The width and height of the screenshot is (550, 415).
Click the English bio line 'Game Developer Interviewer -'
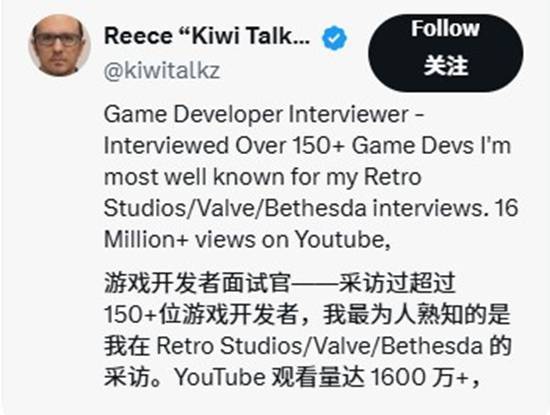pyautogui.click(x=264, y=115)
